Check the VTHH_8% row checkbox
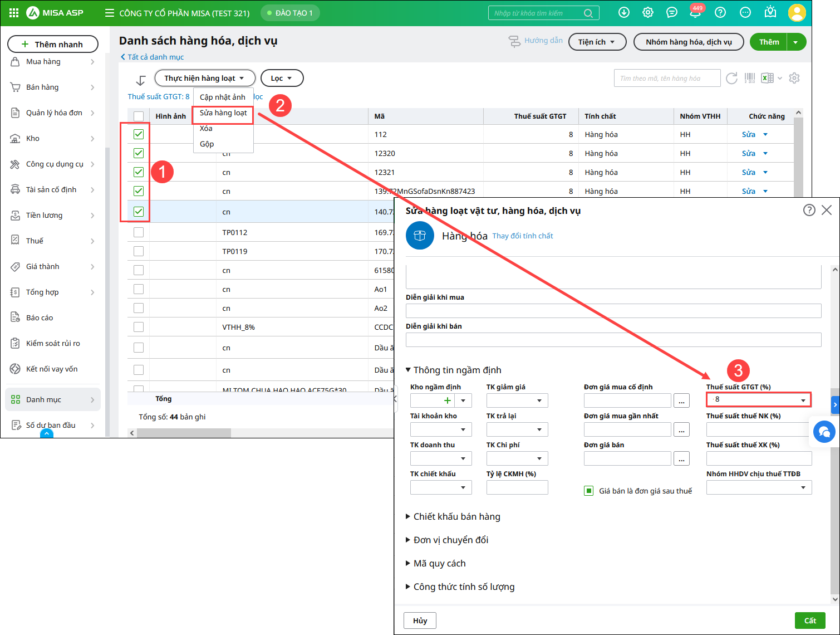The image size is (840, 635). point(139,327)
